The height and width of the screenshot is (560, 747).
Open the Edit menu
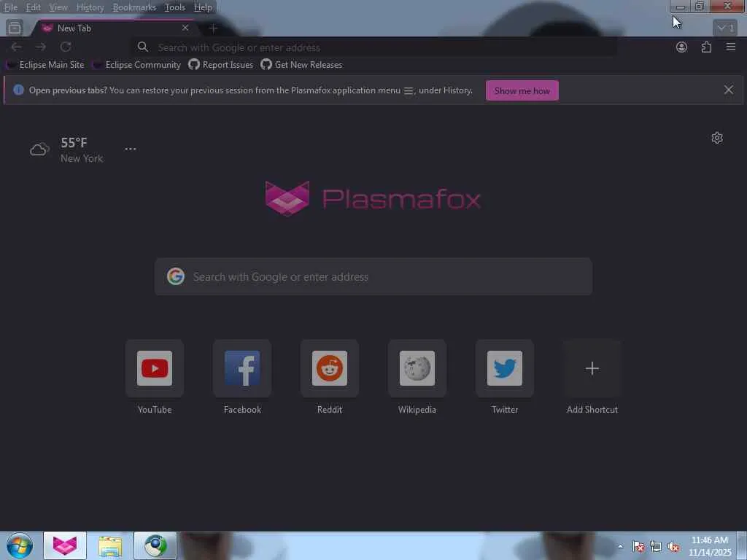(x=33, y=7)
